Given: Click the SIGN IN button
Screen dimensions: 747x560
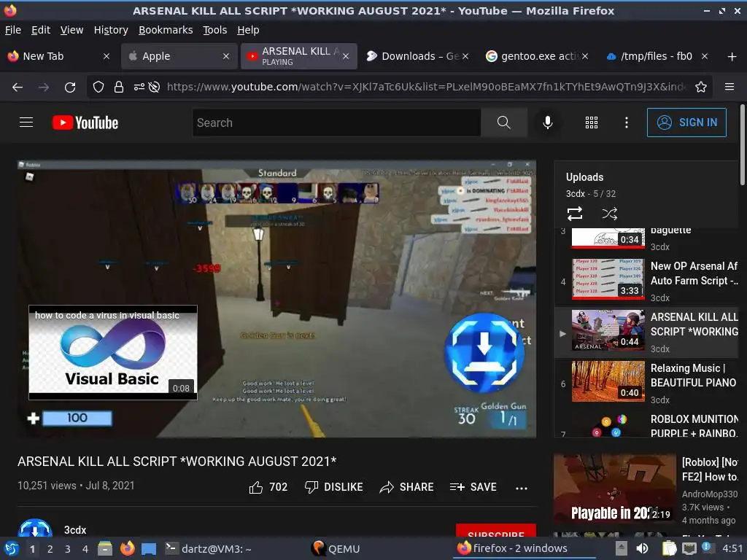Looking at the screenshot, I should pos(686,122).
